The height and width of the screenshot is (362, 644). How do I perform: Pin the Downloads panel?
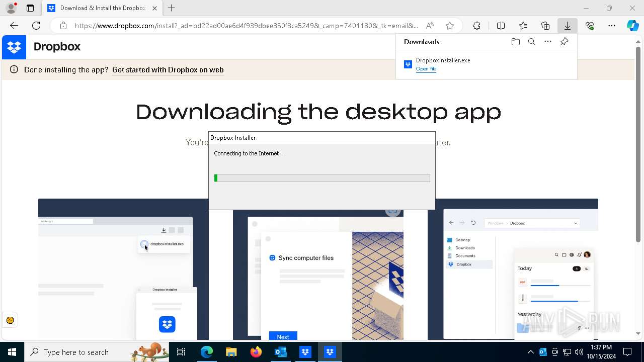tap(565, 42)
